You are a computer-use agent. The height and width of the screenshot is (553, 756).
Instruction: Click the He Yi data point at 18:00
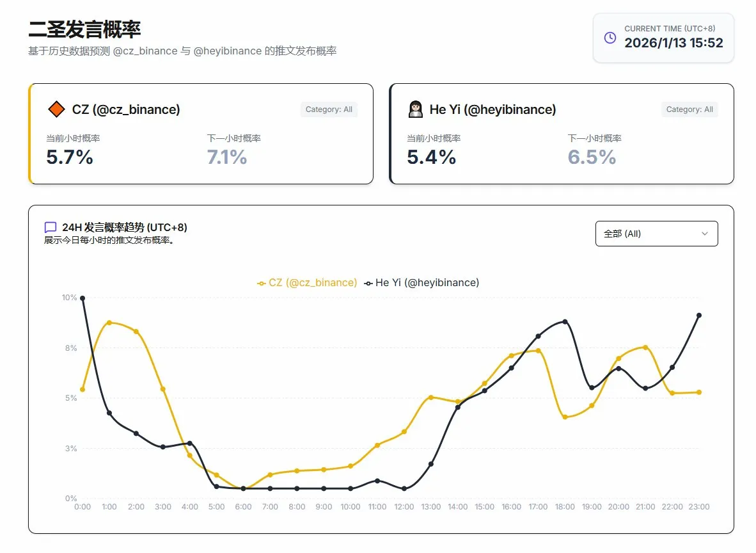point(565,321)
